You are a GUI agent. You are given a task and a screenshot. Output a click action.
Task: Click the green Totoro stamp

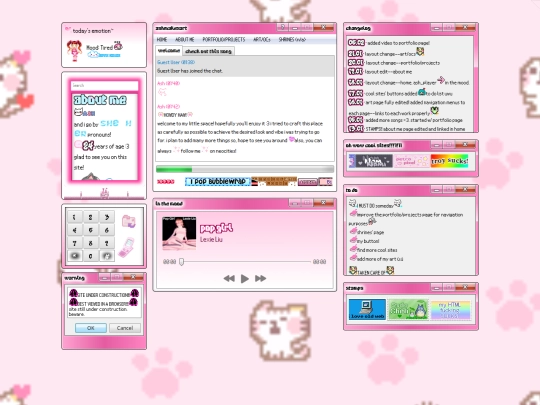coord(408,309)
